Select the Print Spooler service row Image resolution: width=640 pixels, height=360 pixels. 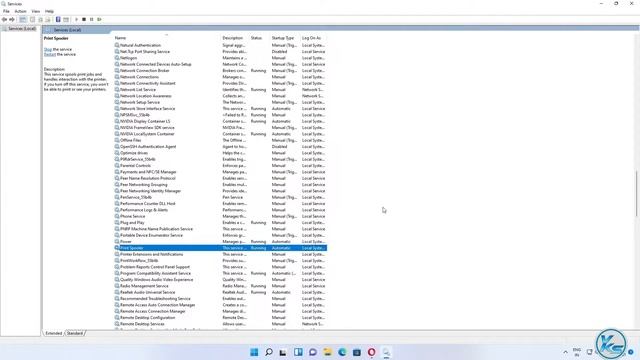(x=220, y=248)
